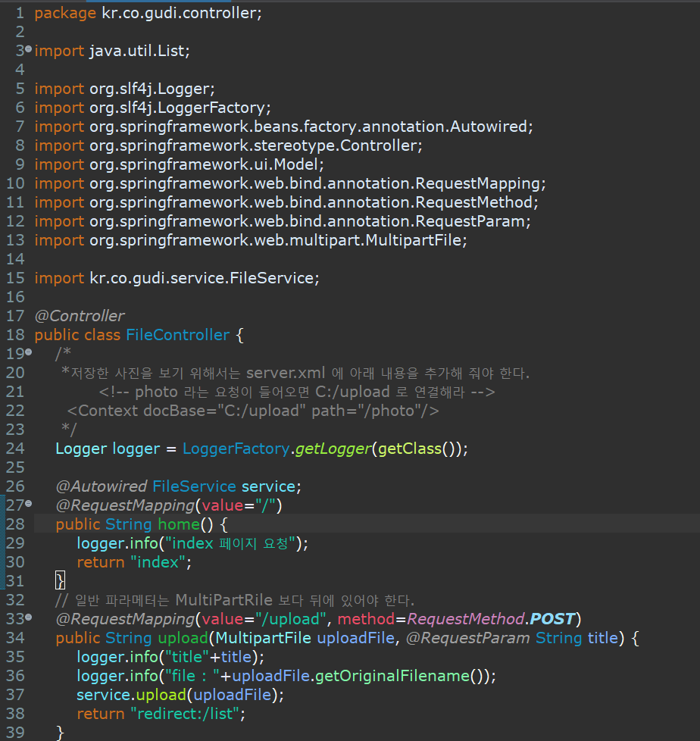Viewport: 700px width, 741px height.
Task: Click the title parameter on line 34
Action: 602,638
